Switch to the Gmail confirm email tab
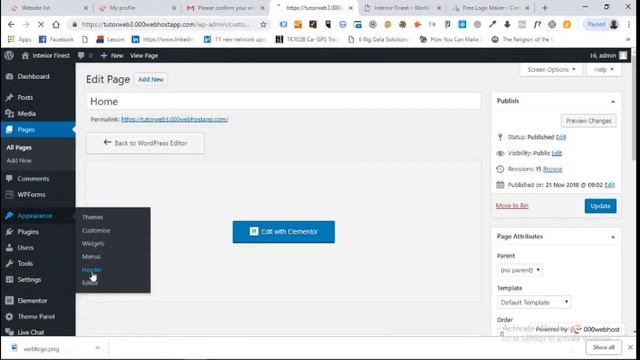 click(x=226, y=8)
